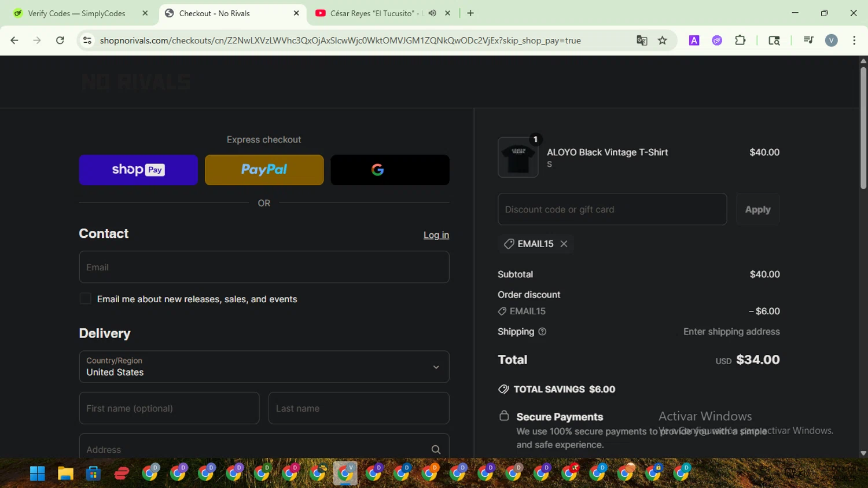Image resolution: width=868 pixels, height=488 pixels.
Task: Pay with Shop Pay button
Action: tap(138, 170)
